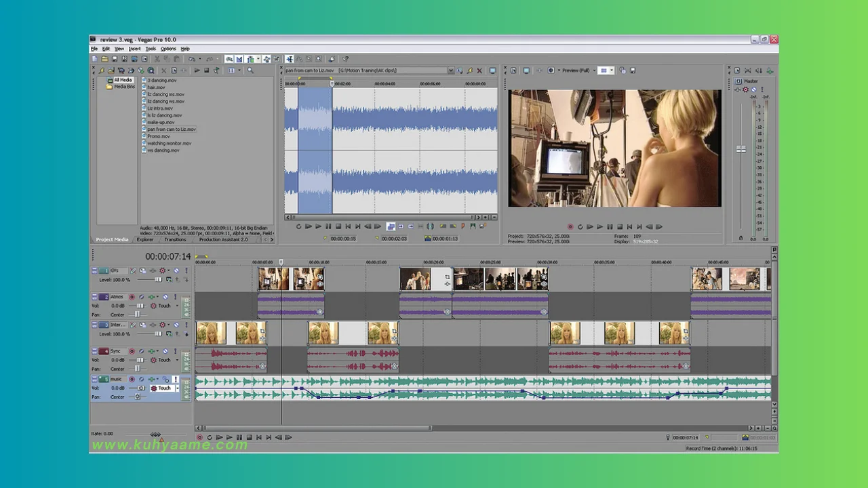Toggle Automatic Crossfades toolbar icon
Screen dimensions: 868x488
(x=239, y=59)
